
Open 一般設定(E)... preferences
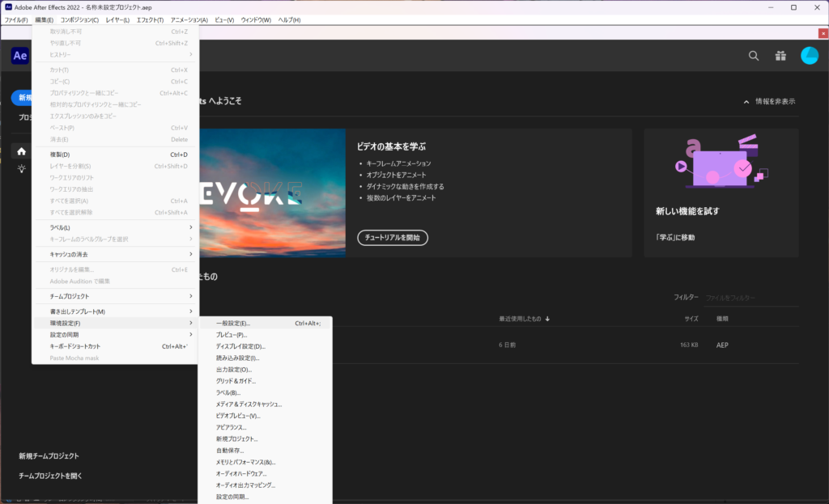266,324
